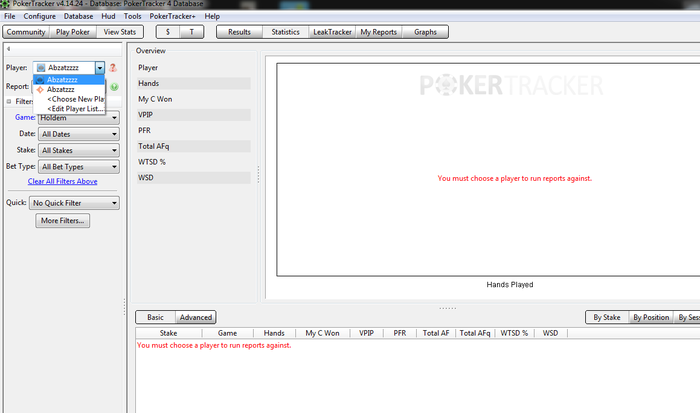Sort by the Game column header

pyautogui.click(x=227, y=333)
